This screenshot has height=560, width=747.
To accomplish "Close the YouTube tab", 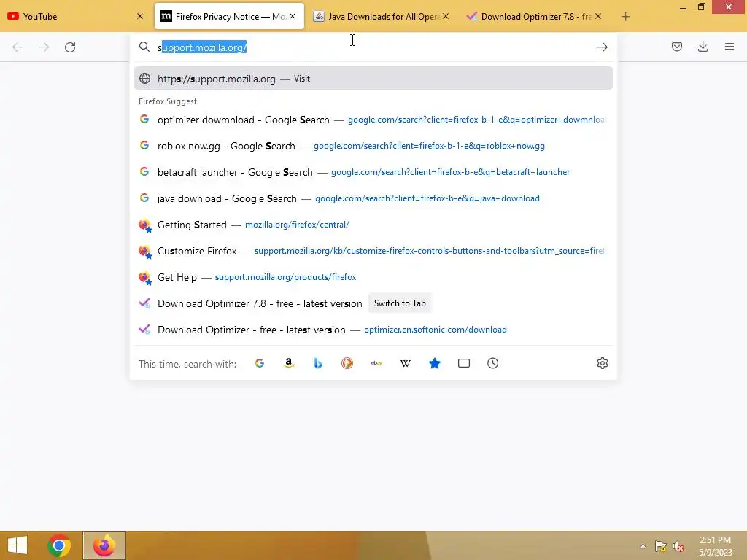I will click(x=140, y=16).
